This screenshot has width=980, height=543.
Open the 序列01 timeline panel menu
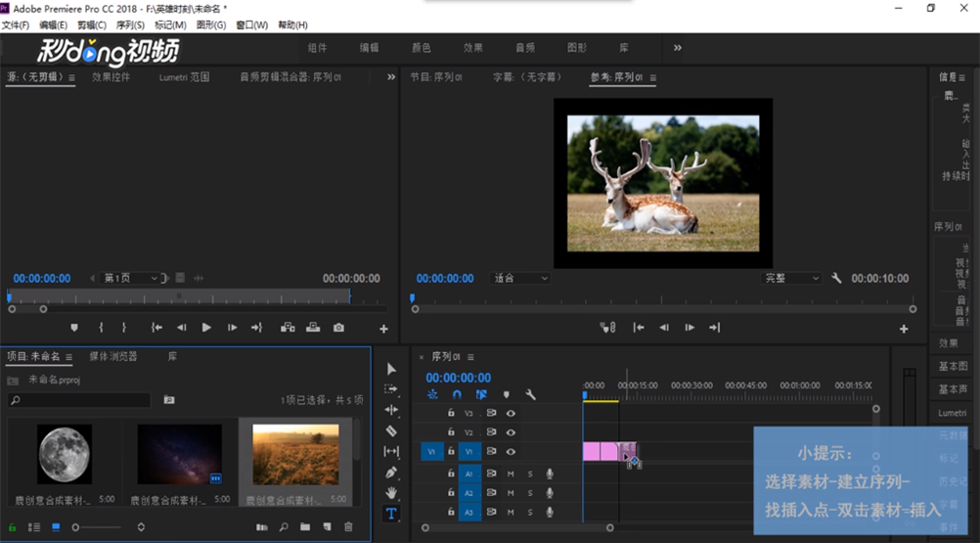[x=470, y=357]
